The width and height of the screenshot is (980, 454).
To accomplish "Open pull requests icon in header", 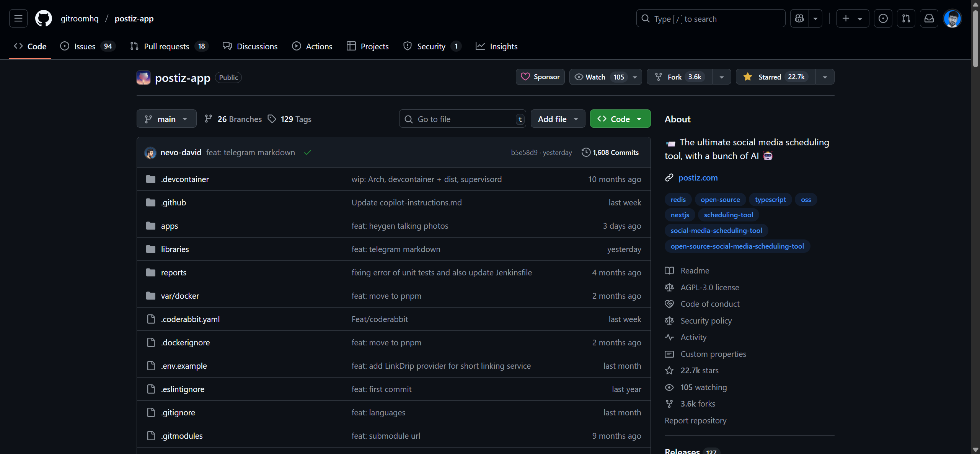I will click(x=906, y=18).
